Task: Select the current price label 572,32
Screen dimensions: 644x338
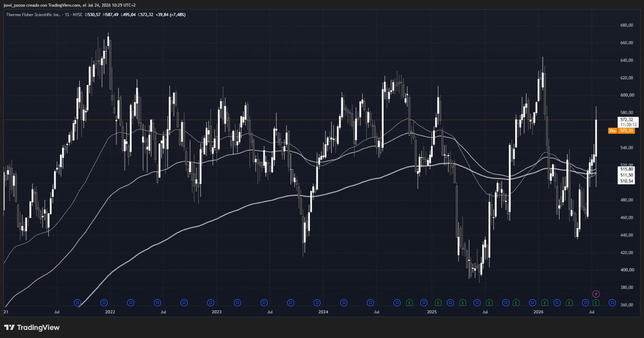Action: [x=626, y=119]
